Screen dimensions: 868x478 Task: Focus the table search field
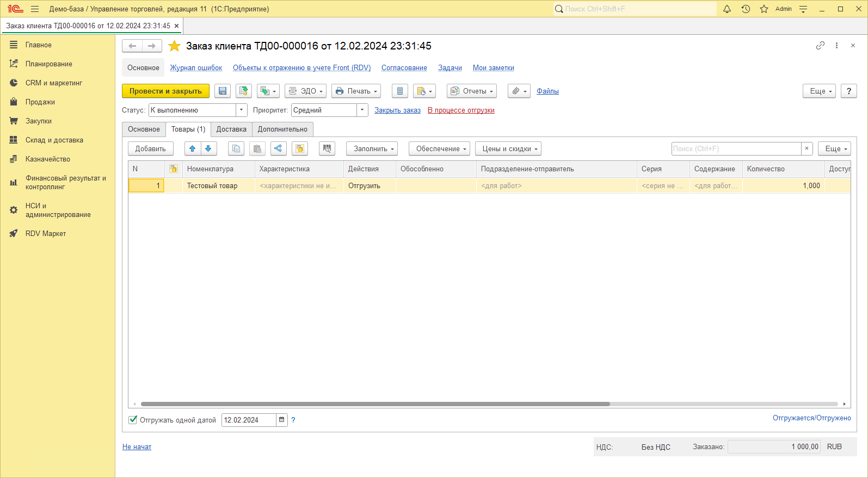(736, 149)
